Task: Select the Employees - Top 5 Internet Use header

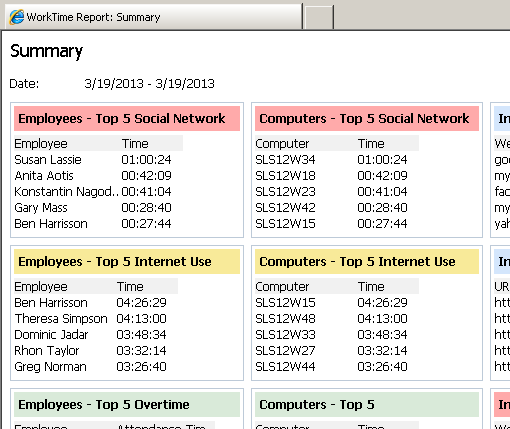Action: coord(127,262)
